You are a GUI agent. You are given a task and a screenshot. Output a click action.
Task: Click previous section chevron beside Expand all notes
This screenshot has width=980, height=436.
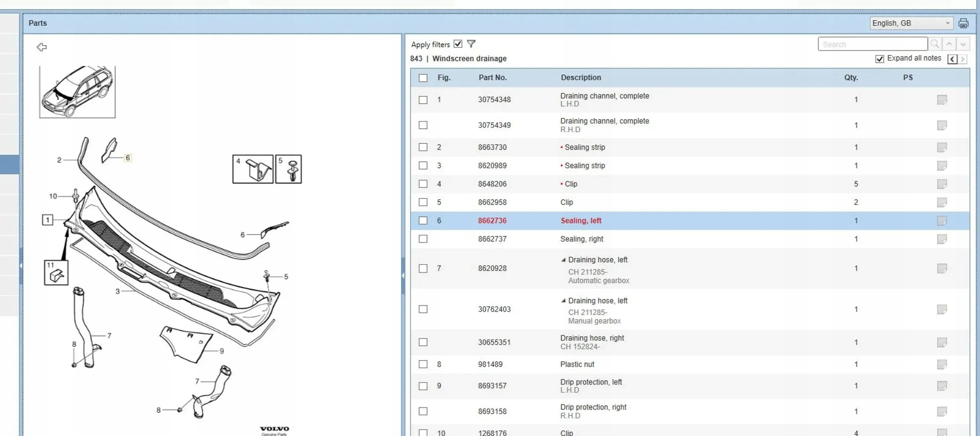tap(952, 59)
